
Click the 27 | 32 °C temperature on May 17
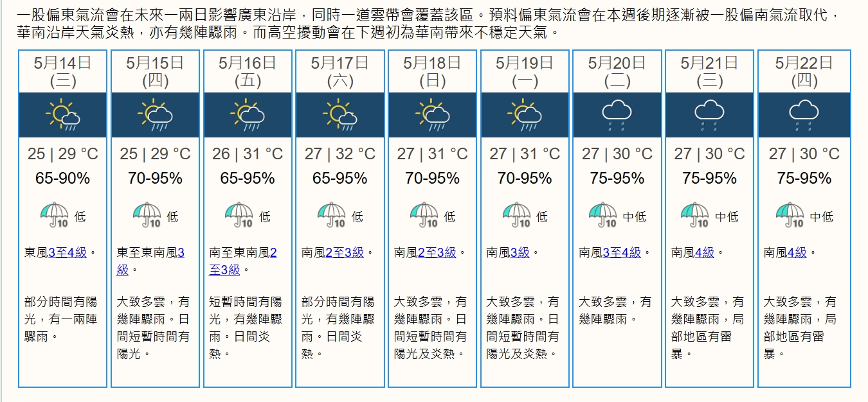point(340,154)
